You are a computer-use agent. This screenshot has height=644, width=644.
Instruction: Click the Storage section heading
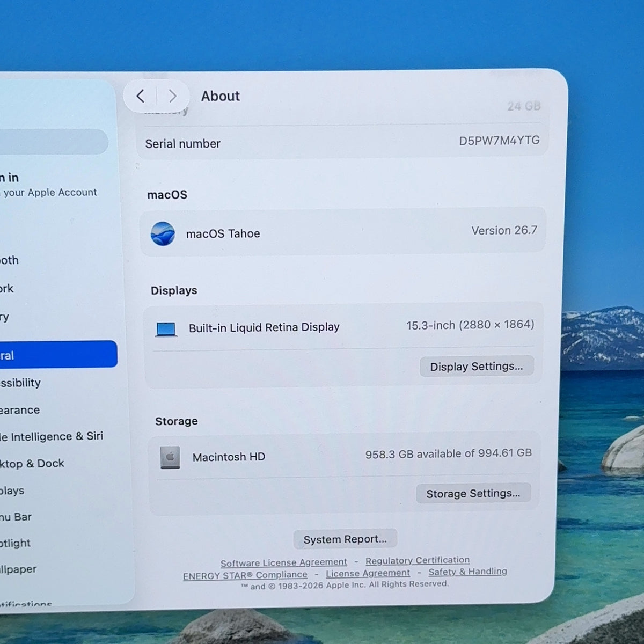[176, 421]
